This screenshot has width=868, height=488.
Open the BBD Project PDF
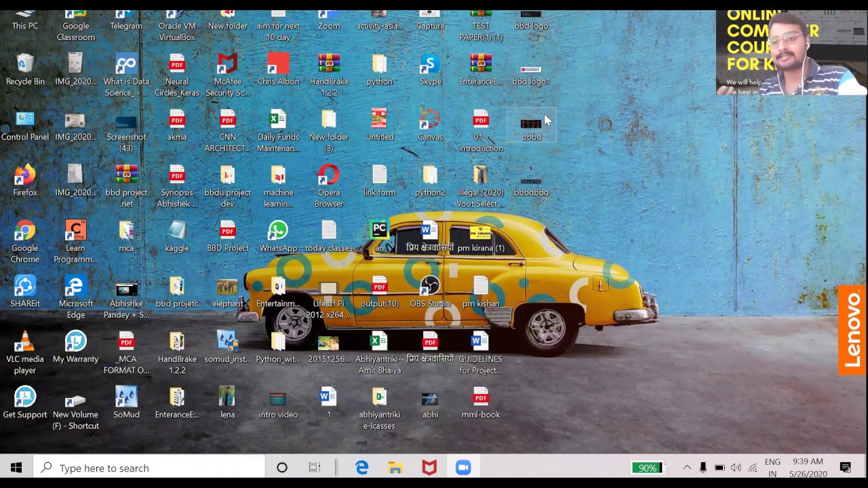coord(228,237)
